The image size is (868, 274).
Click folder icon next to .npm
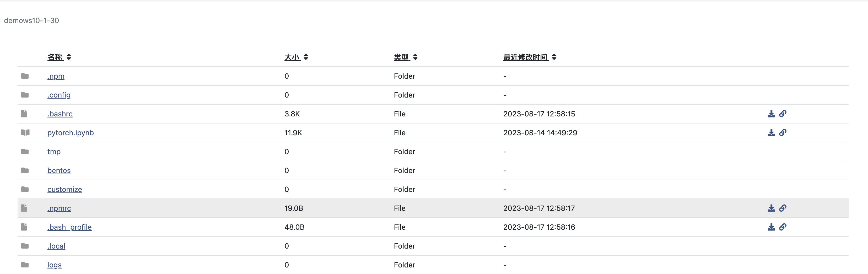(x=25, y=76)
